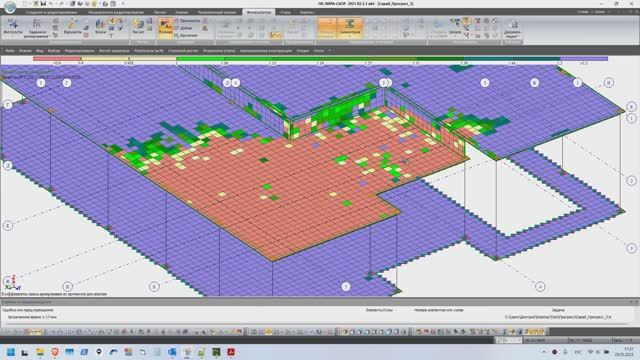This screenshot has height=360, width=640.
Task: Open the Анализ ribbon tab
Action: coord(182,12)
